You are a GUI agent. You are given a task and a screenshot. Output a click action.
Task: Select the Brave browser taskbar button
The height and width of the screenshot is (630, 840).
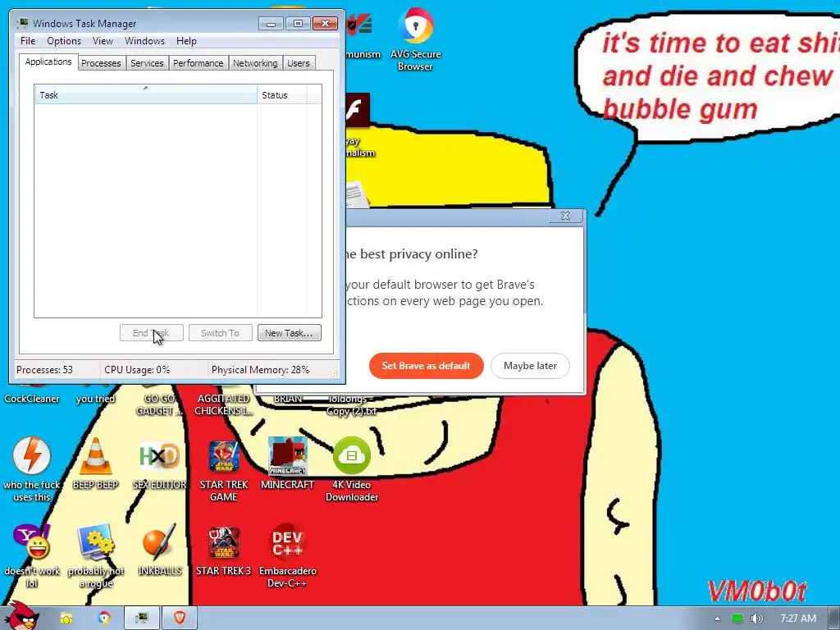pos(180,619)
